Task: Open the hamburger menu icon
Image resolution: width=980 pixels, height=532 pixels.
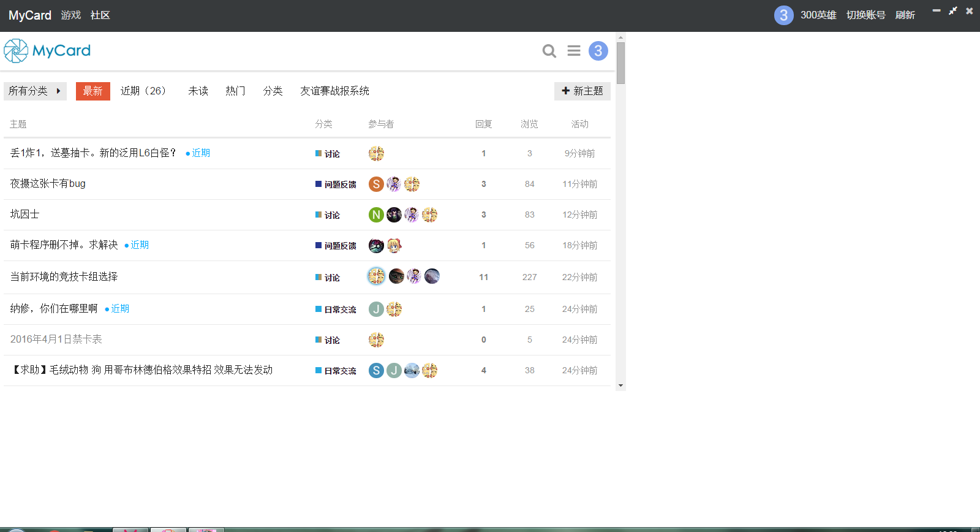Action: [x=574, y=51]
